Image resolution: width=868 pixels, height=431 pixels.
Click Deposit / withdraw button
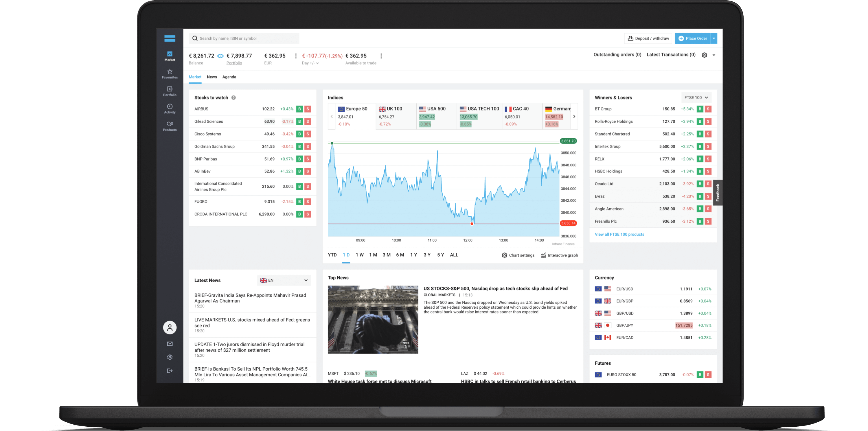point(648,38)
